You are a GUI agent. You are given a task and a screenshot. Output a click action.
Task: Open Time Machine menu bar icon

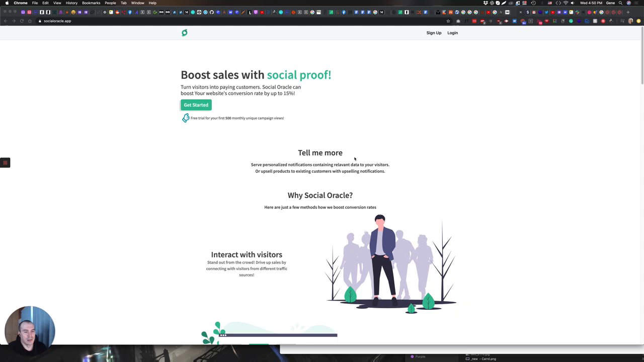coord(533,3)
